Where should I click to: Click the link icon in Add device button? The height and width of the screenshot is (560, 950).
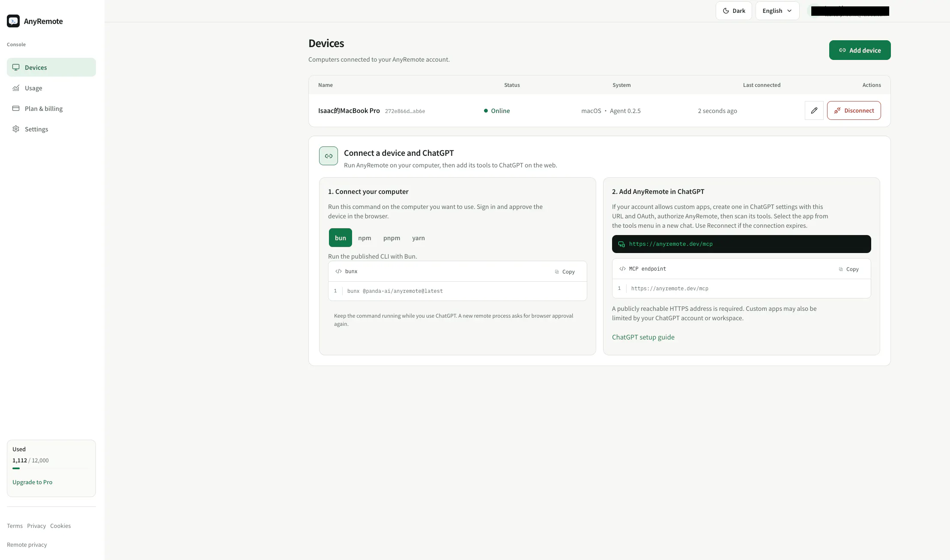(x=842, y=50)
